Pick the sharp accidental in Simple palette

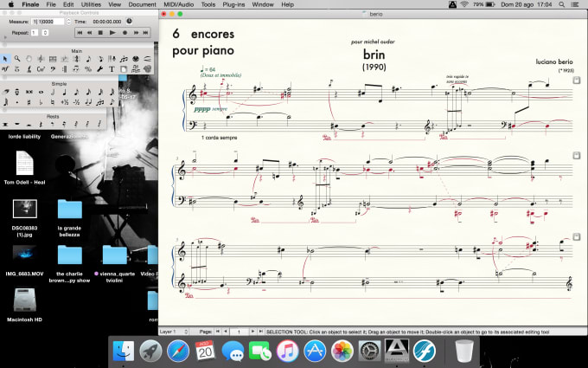coord(29,102)
